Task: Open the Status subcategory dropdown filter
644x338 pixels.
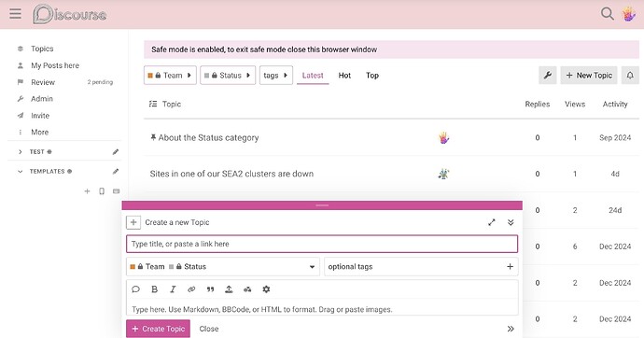Action: [x=228, y=75]
